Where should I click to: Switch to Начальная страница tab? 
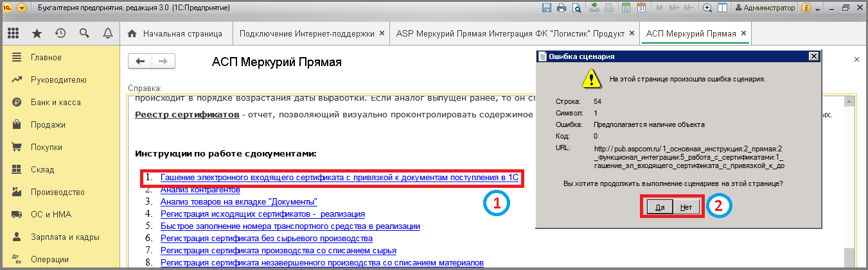pyautogui.click(x=176, y=33)
